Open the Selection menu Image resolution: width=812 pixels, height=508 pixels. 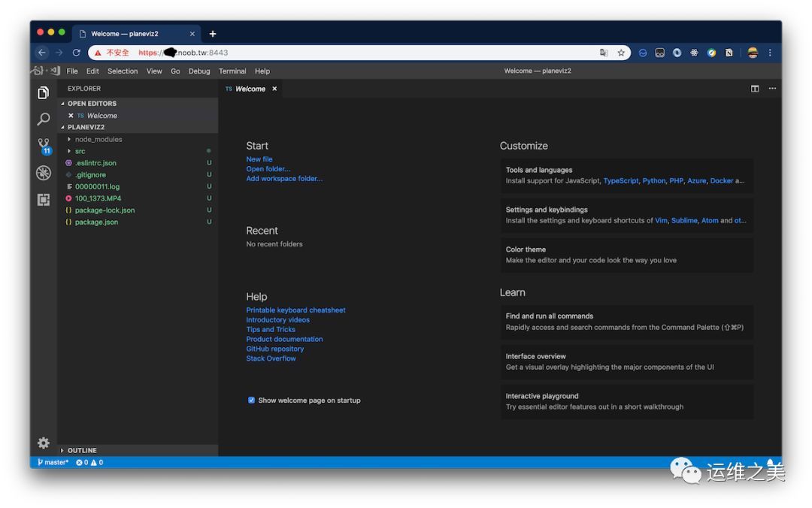123,71
